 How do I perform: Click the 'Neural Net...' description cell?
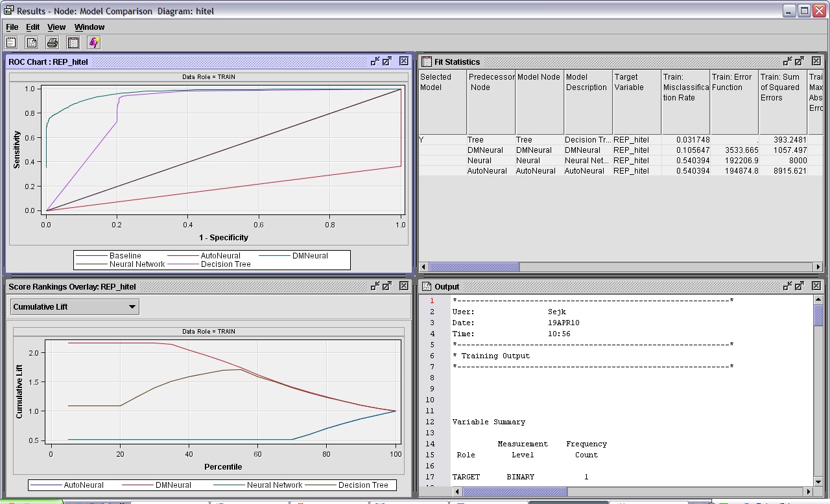pyautogui.click(x=588, y=161)
